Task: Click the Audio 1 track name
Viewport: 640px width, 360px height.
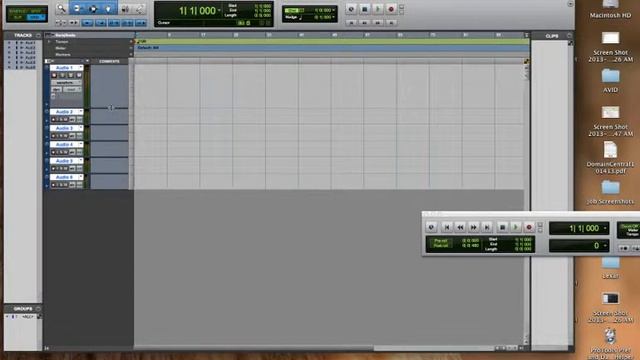Action: click(64, 68)
